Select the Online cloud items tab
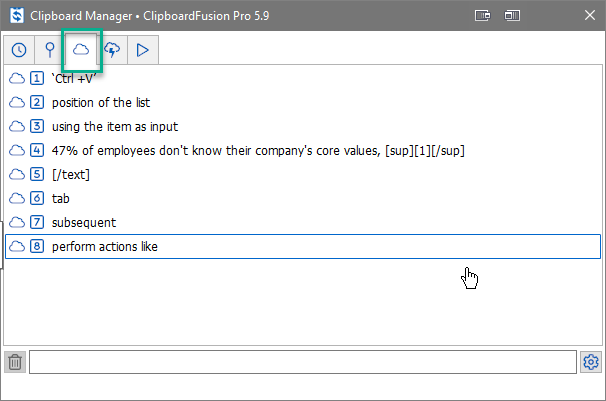This screenshot has height=401, width=606. pyautogui.click(x=81, y=50)
